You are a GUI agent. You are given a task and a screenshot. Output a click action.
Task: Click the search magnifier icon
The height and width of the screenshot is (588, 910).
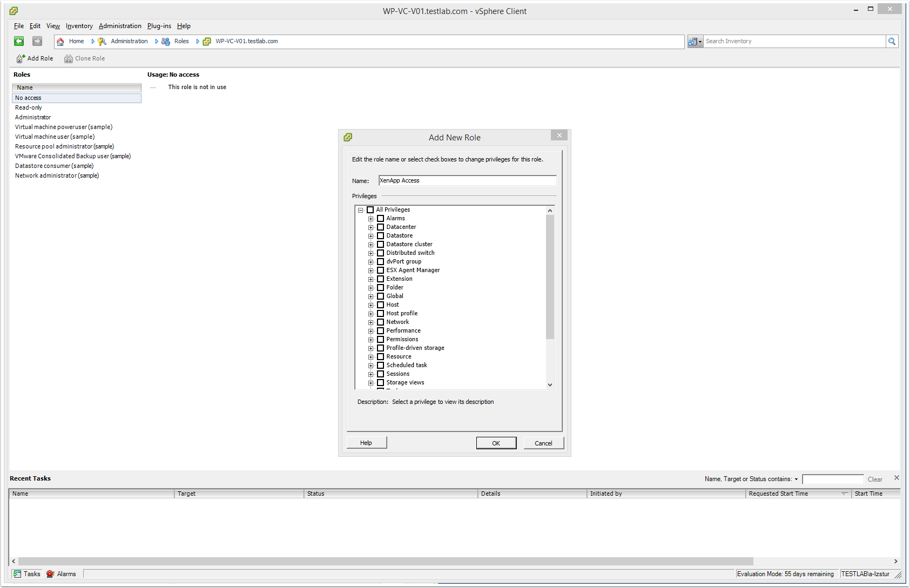point(892,41)
